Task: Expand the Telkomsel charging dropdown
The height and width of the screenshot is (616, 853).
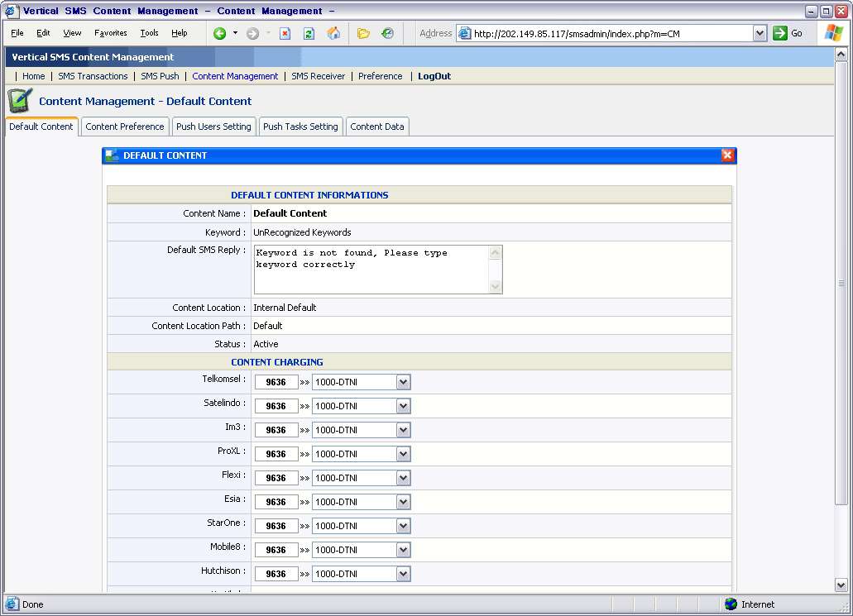Action: coord(403,382)
